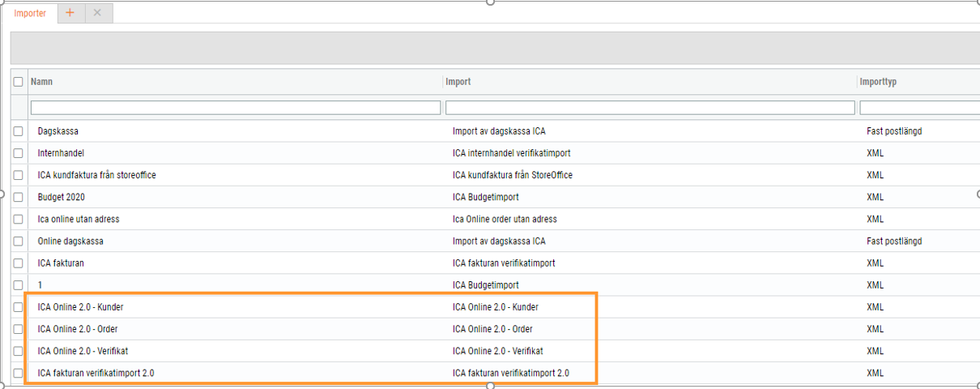Select ICA Online 2.0 - Verifikat name

tap(83, 352)
